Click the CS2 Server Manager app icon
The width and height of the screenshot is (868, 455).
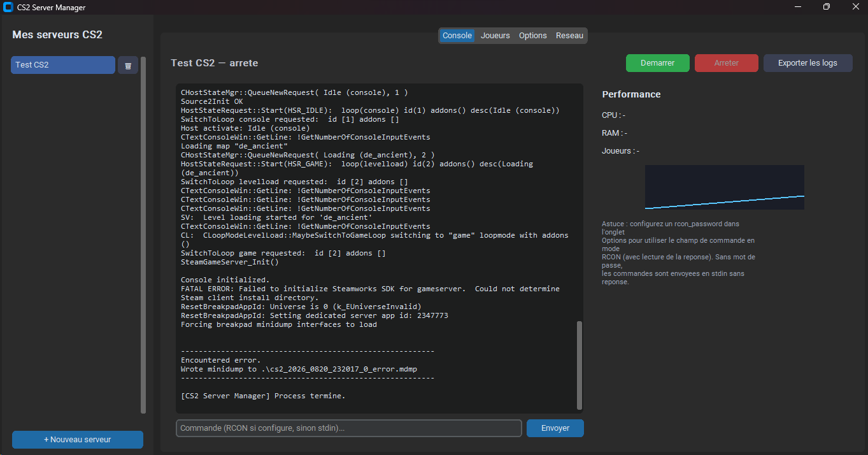tap(8, 7)
